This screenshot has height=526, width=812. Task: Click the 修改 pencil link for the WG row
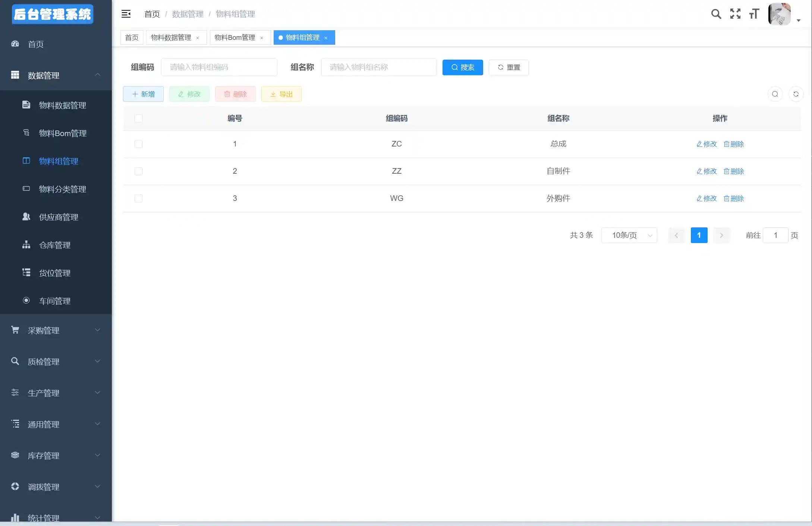706,198
